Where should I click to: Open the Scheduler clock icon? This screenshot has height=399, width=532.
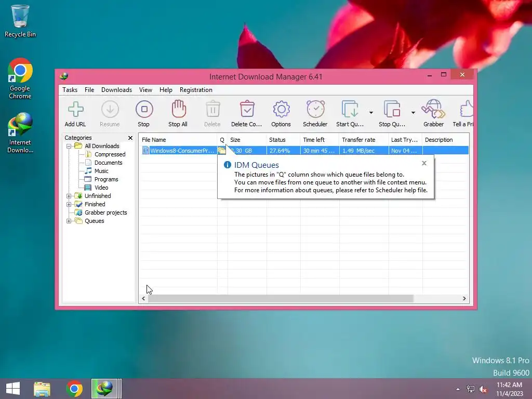pos(315,109)
